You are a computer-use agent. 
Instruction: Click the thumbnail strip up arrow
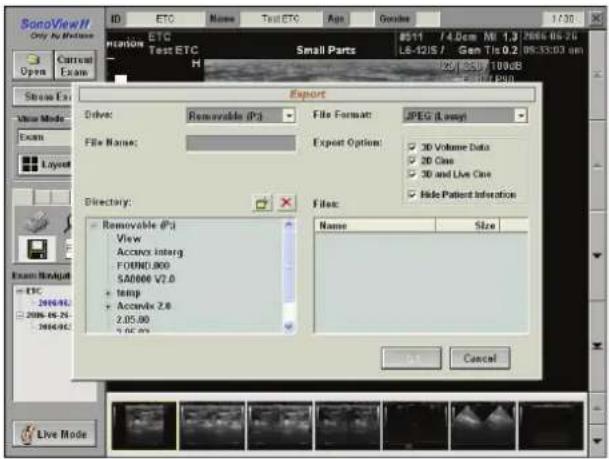(x=597, y=408)
